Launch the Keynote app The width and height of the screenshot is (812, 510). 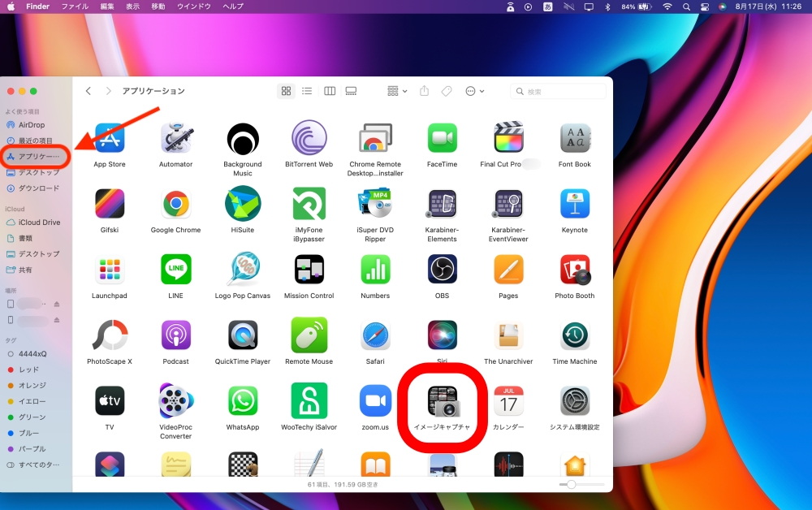(575, 204)
